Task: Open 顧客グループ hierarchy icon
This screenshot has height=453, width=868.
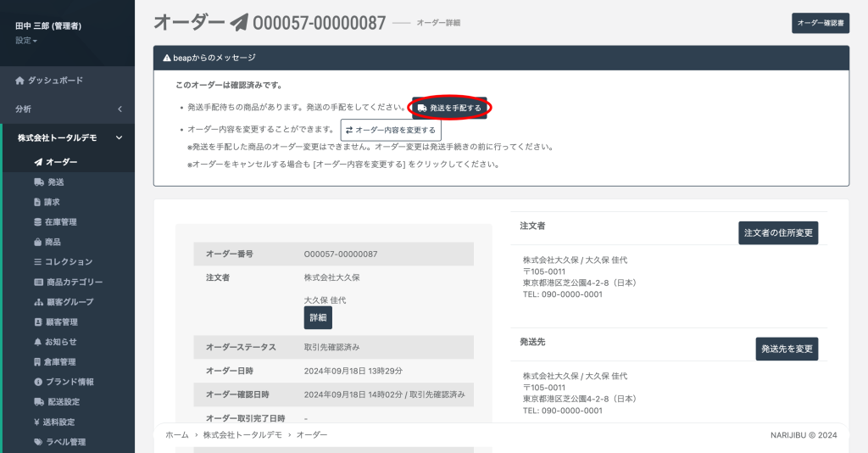Action: [x=37, y=302]
